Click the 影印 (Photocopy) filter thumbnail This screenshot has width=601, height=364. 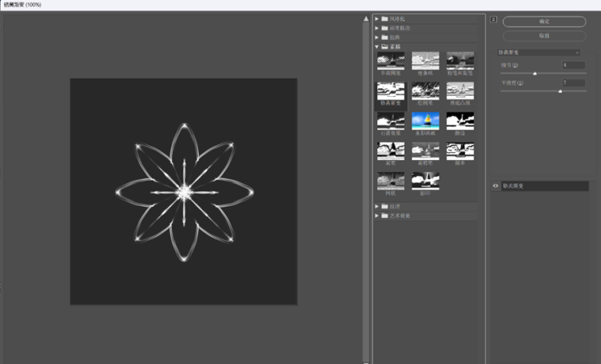pos(425,181)
